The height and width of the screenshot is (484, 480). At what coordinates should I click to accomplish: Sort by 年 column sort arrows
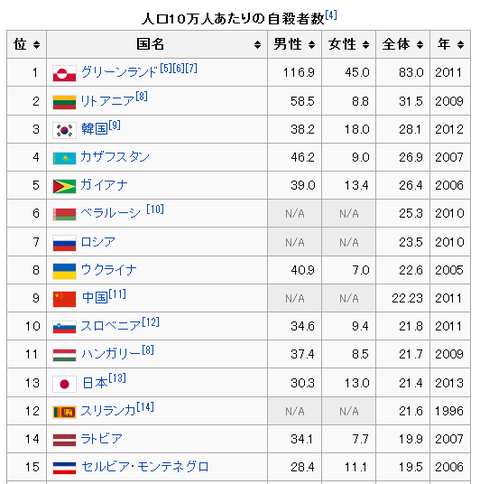pos(460,44)
